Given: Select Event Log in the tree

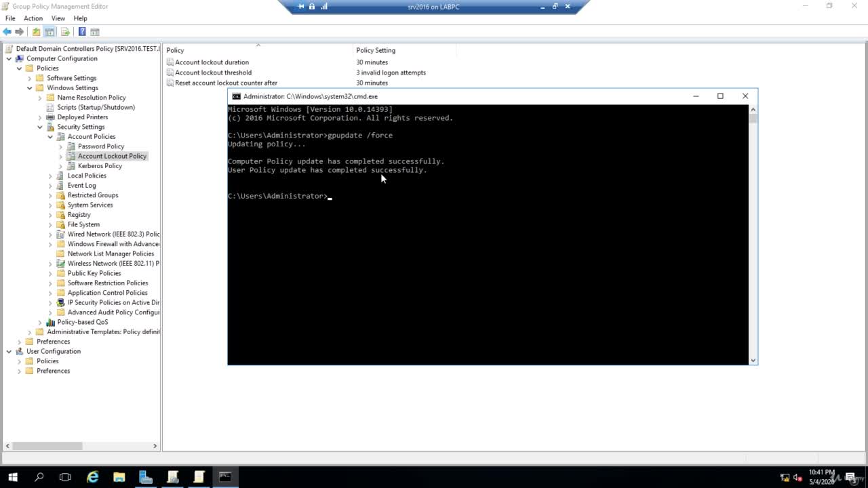Looking at the screenshot, I should [x=81, y=186].
